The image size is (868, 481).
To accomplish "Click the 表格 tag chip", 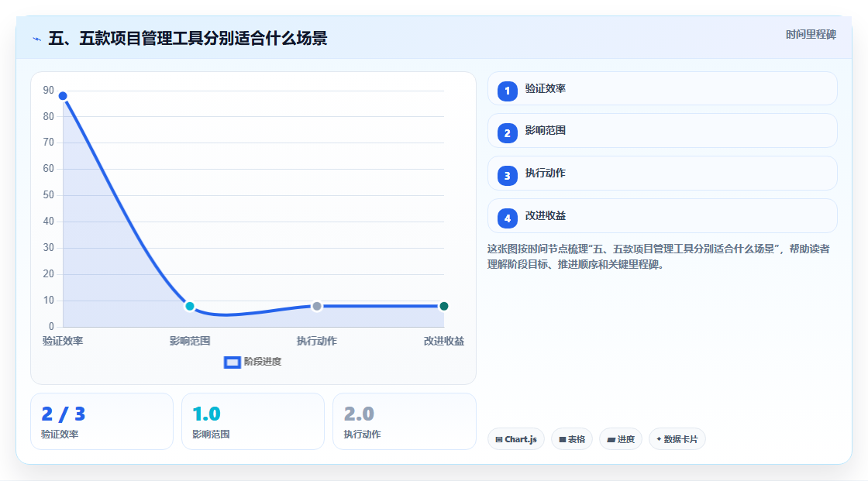I will point(572,439).
